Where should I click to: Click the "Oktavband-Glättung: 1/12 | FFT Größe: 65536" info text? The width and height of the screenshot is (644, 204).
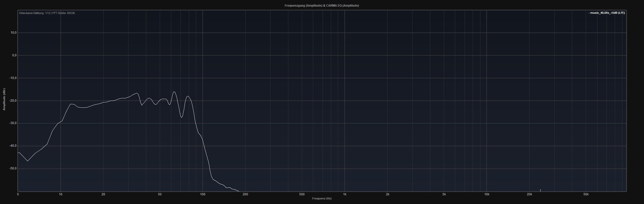coord(47,13)
